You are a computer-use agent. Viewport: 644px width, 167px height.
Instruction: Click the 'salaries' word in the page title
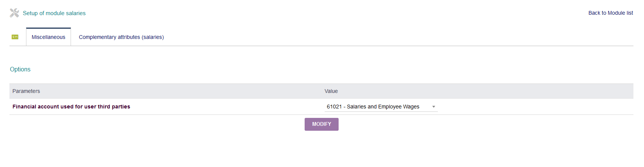(x=76, y=13)
